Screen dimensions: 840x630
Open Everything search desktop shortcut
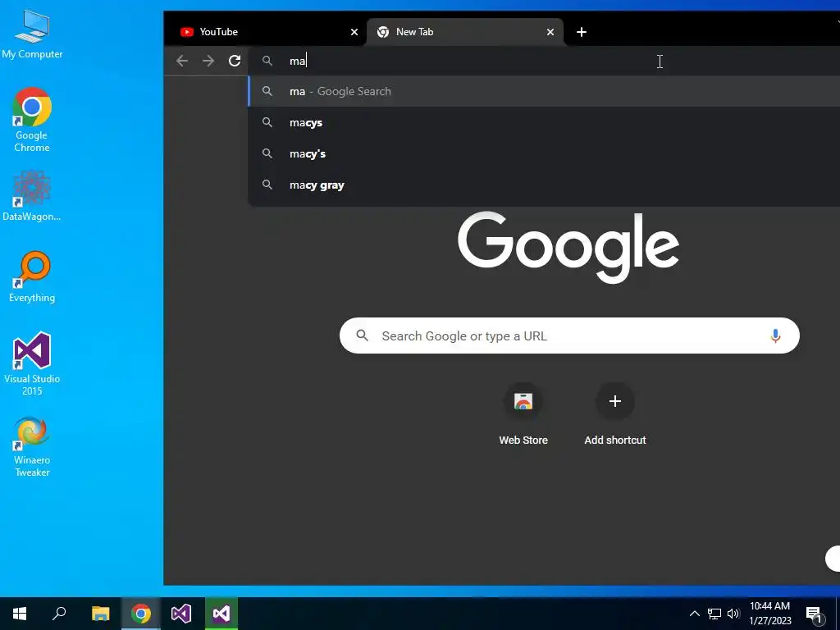[32, 276]
